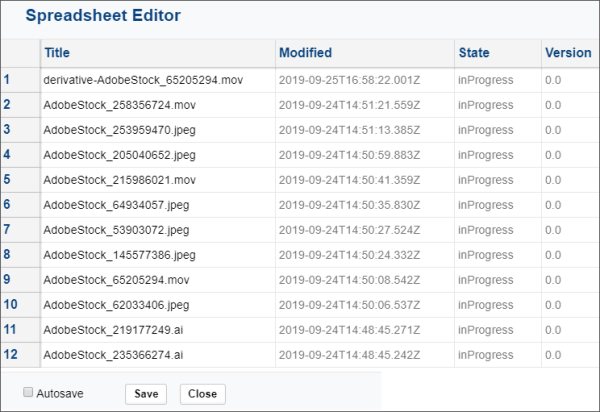Image resolution: width=600 pixels, height=412 pixels.
Task: Select the Version column header
Action: [571, 53]
